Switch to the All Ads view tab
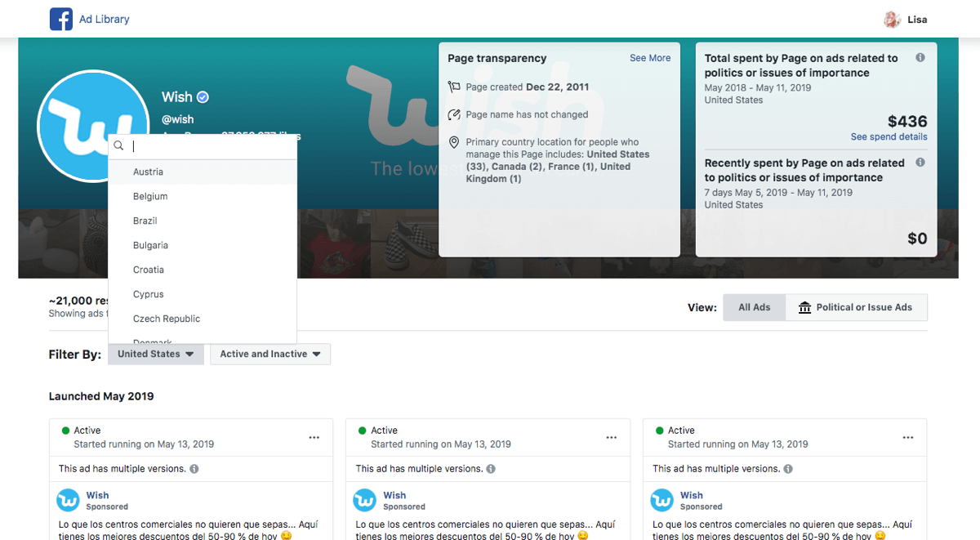The width and height of the screenshot is (980, 540). coord(755,307)
